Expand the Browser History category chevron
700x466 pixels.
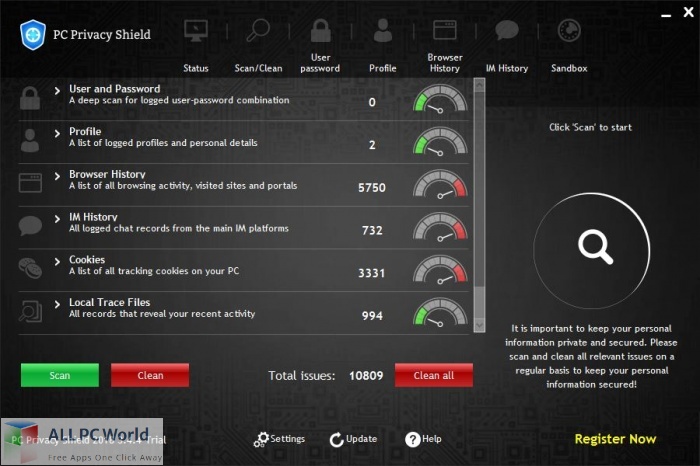(57, 176)
